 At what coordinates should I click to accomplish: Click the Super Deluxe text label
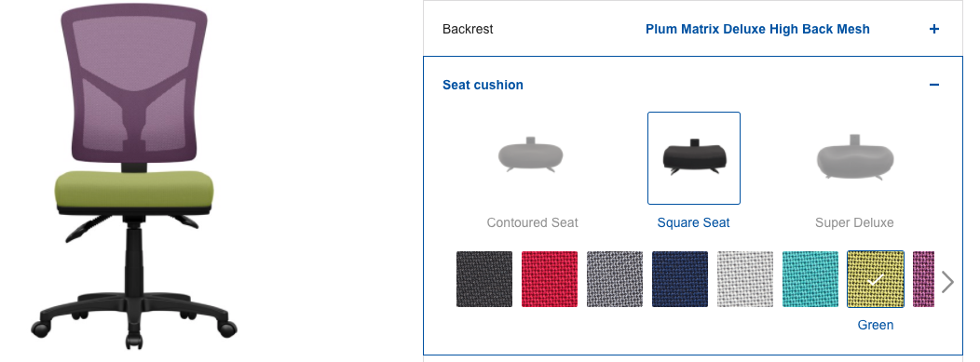coord(854,222)
